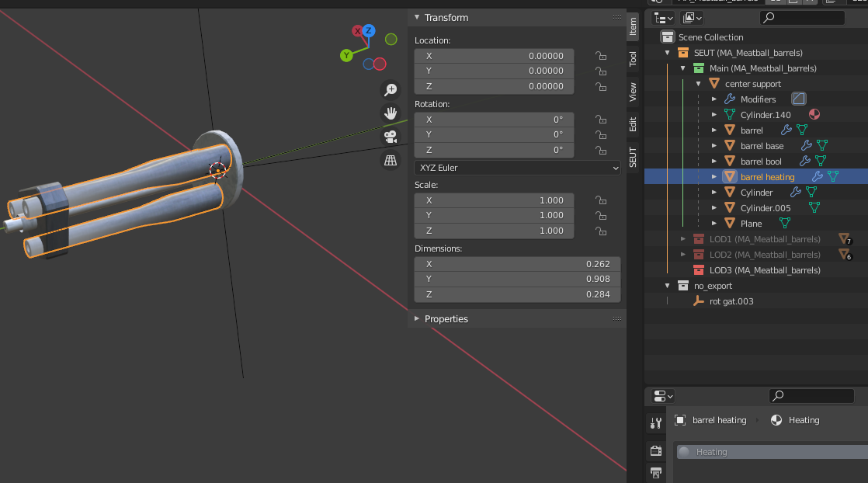Click Location X value field

tap(494, 56)
